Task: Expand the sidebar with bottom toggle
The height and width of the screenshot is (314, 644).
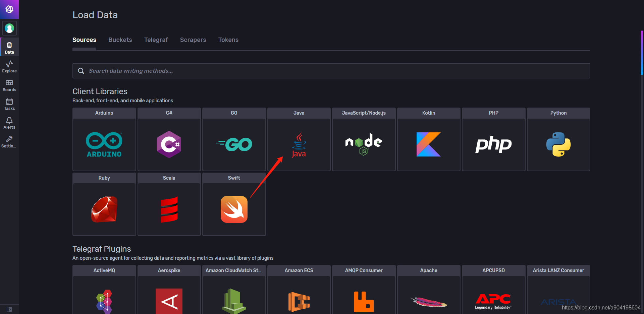Action: 9,309
